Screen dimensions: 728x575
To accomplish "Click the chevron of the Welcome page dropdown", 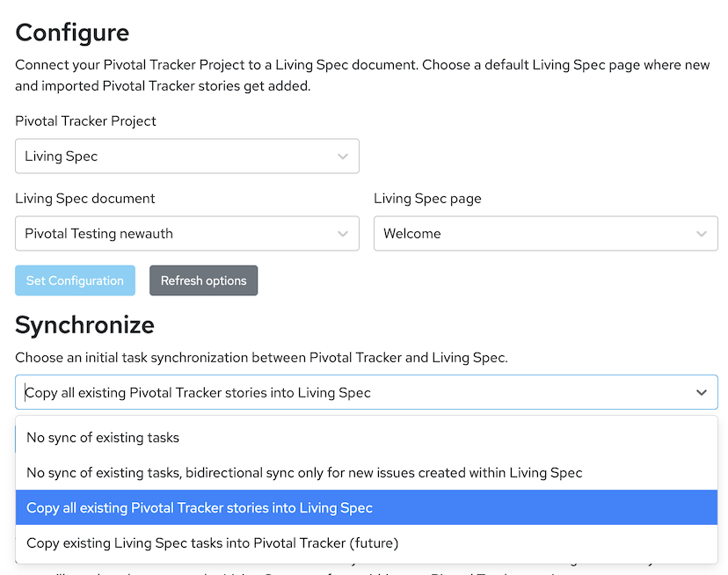I will coord(702,234).
